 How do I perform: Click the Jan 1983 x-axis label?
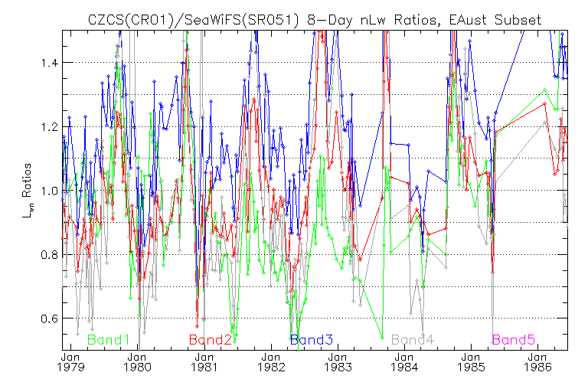(x=338, y=362)
